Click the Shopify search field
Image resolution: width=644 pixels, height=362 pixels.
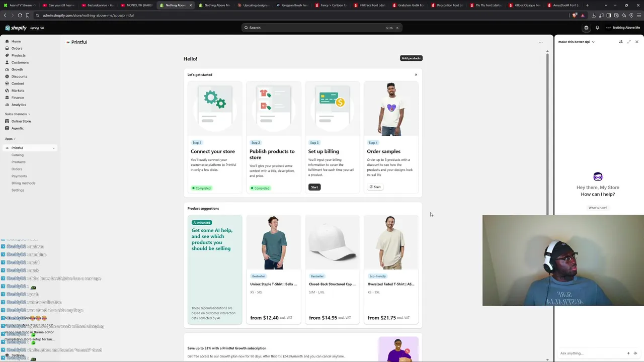321,28
